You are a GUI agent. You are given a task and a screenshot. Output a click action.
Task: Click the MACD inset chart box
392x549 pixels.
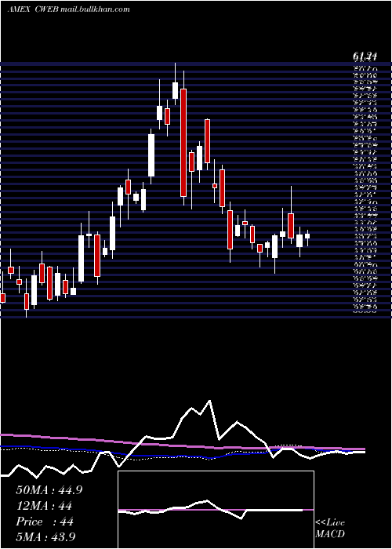click(x=216, y=510)
